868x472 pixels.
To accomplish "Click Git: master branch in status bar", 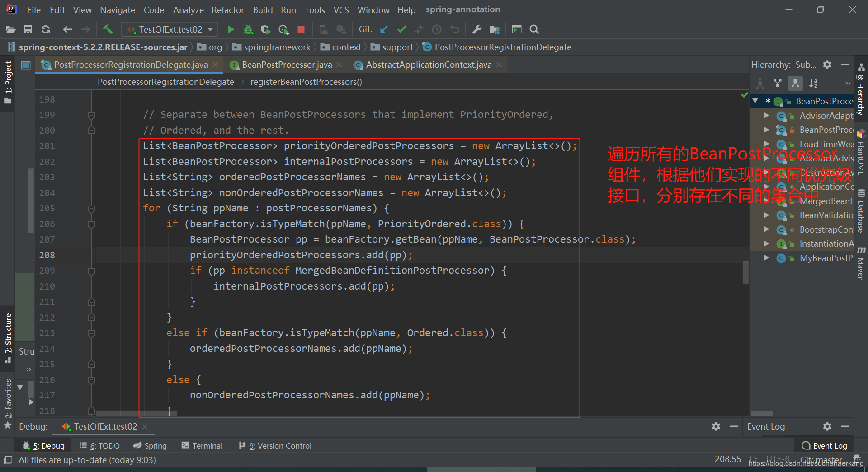I will 821,460.
